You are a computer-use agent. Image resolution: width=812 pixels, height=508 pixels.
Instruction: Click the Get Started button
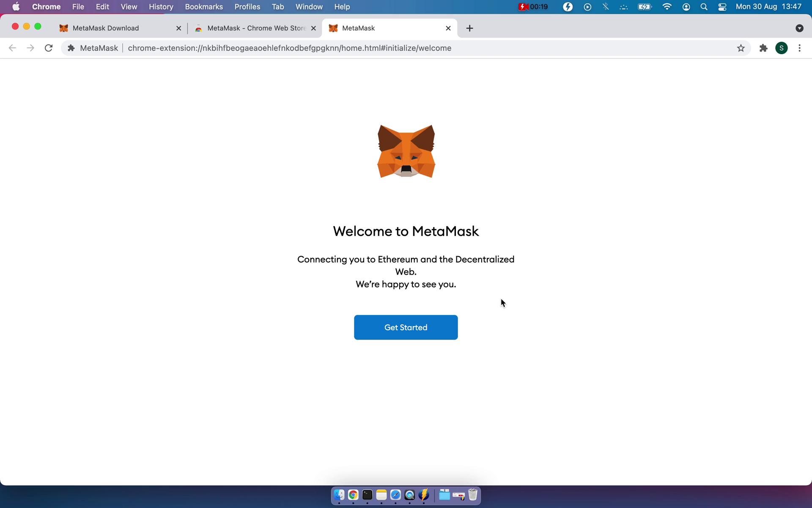tap(406, 327)
